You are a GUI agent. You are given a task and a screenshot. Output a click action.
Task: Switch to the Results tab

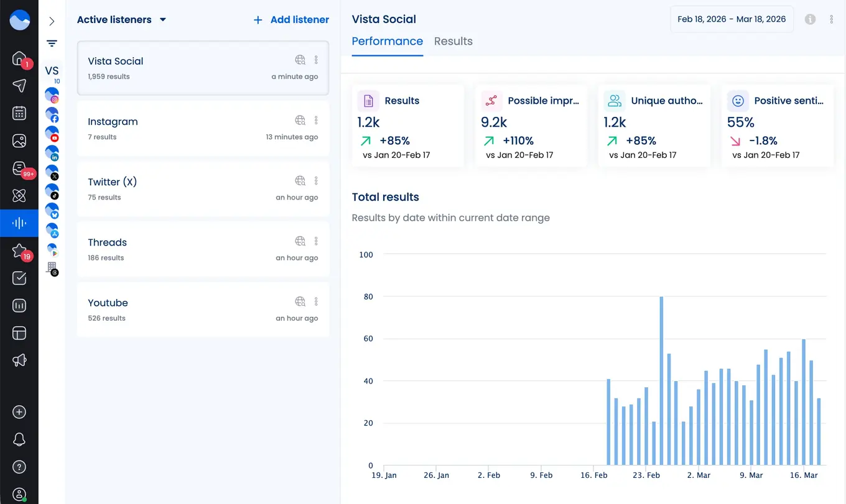click(453, 41)
